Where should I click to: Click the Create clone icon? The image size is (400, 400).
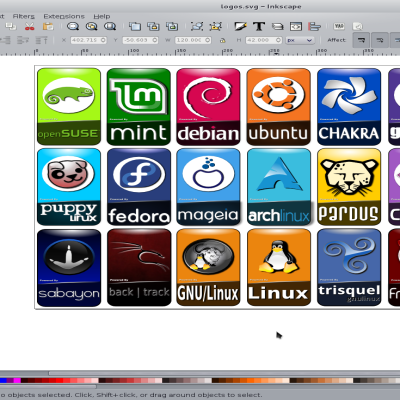[x=153, y=26]
